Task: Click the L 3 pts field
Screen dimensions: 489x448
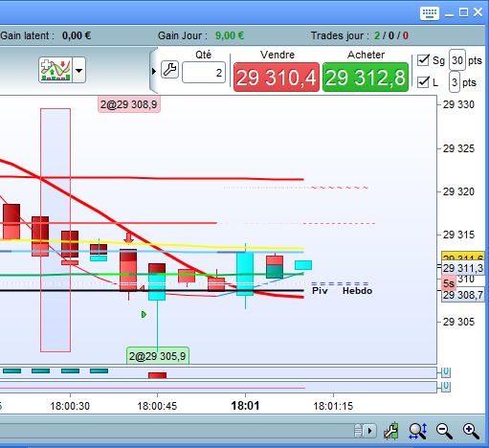Action: coord(455,82)
